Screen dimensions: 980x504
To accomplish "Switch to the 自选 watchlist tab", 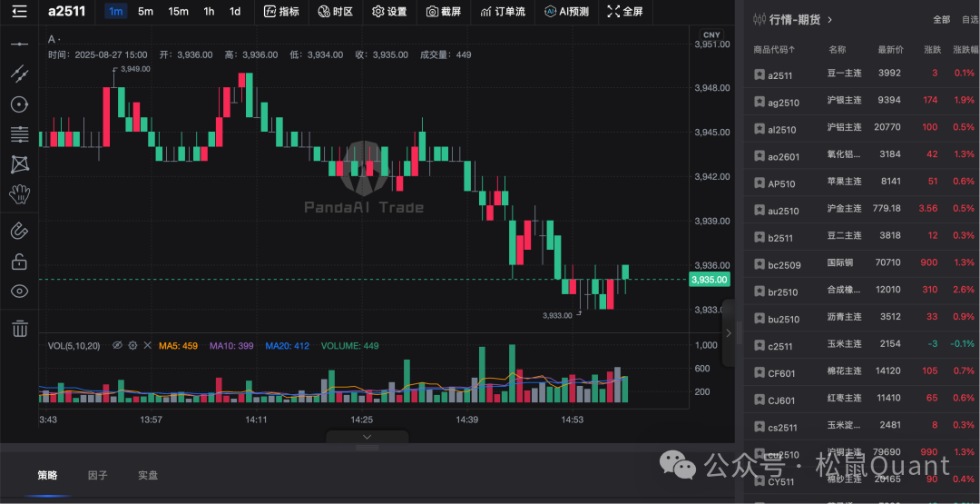I will (x=970, y=19).
